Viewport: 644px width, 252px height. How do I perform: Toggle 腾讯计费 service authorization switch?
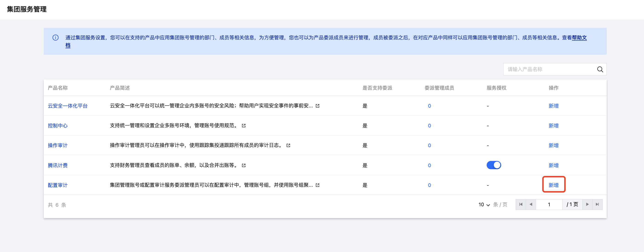(x=494, y=165)
